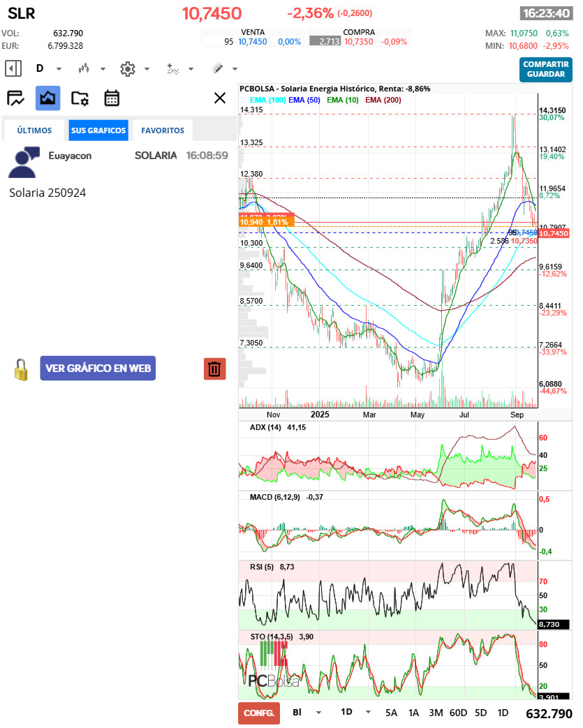
Task: Expand the indicators tool dropdown arrow
Action: [x=191, y=69]
